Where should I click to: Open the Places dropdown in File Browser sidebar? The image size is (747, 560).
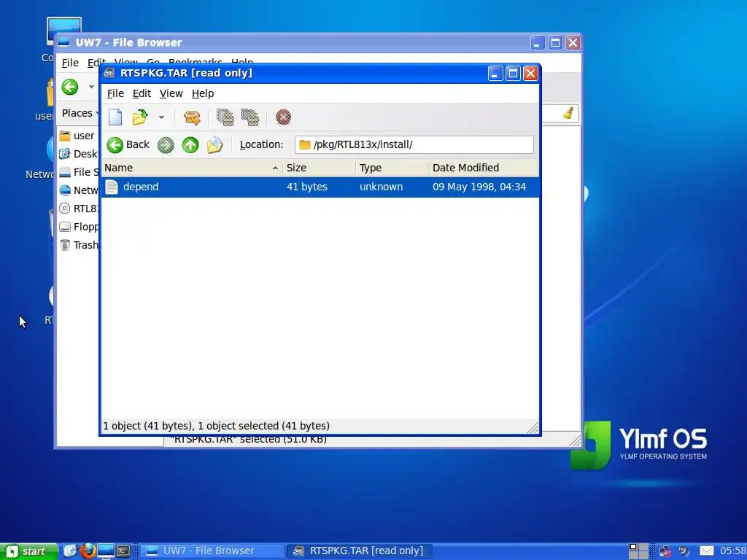pyautogui.click(x=79, y=113)
